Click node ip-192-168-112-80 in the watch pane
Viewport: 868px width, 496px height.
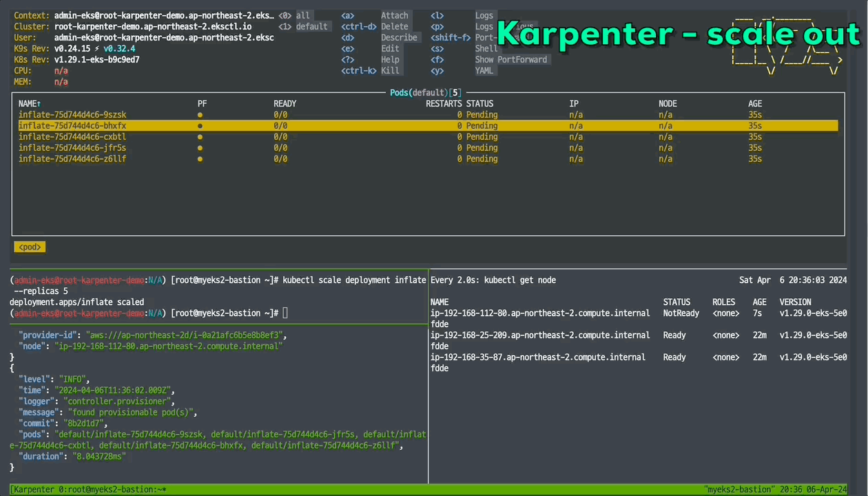pyautogui.click(x=540, y=313)
